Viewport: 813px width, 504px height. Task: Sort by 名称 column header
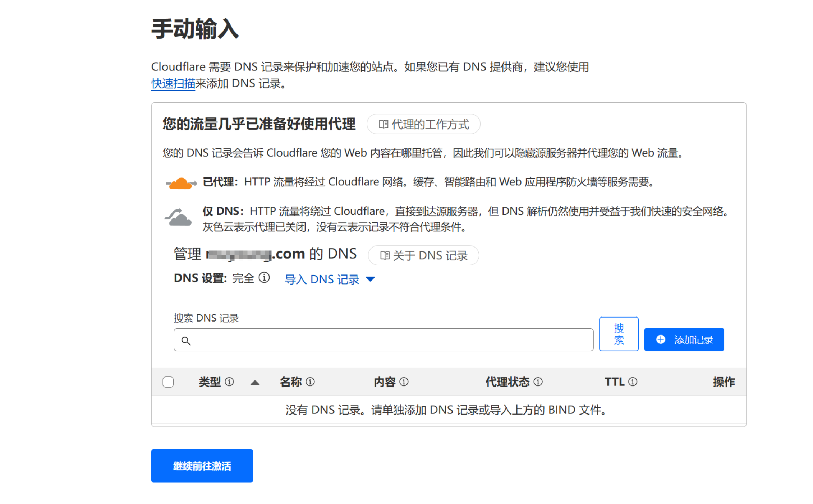pos(291,382)
